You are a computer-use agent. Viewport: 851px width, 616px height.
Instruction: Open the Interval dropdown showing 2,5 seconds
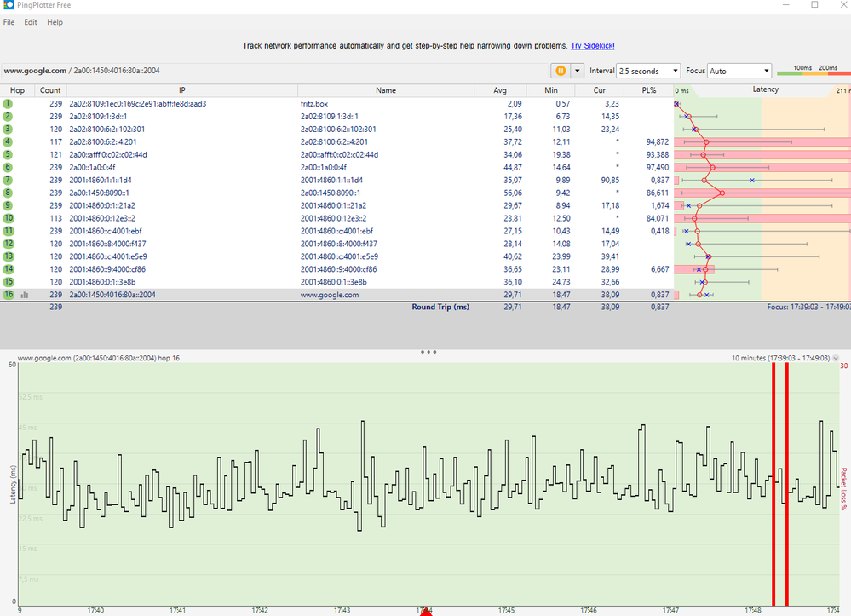[648, 71]
